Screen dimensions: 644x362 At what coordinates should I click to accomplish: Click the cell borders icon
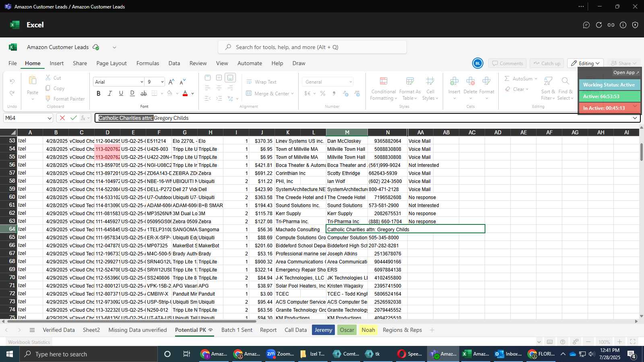click(155, 93)
